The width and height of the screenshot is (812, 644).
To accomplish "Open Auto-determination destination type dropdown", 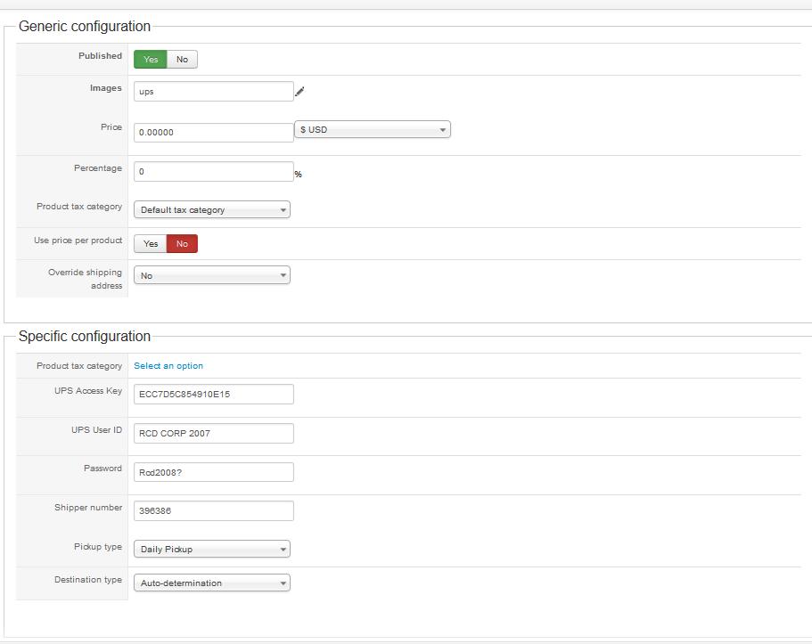I will (x=212, y=583).
